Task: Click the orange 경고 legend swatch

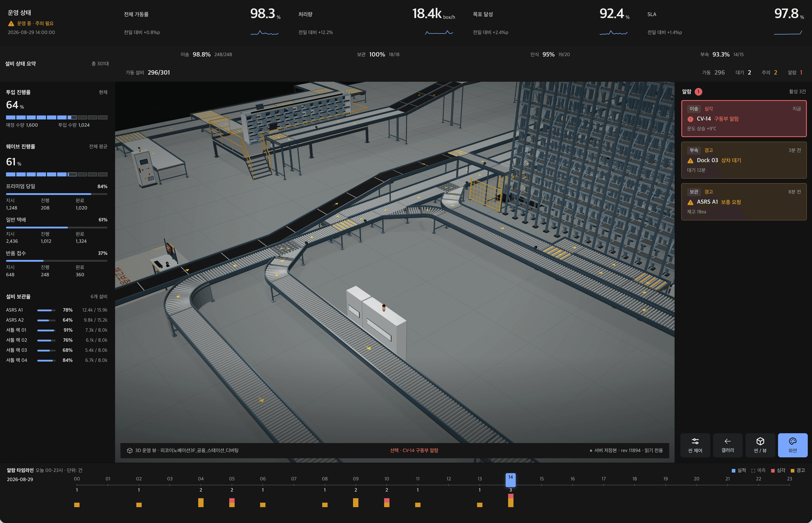Action: click(792, 471)
